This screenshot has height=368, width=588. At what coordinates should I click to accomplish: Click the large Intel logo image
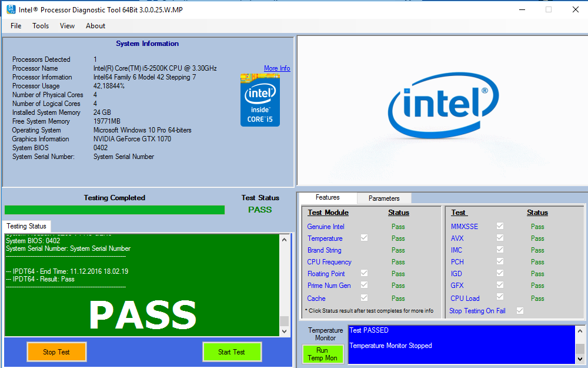point(443,105)
